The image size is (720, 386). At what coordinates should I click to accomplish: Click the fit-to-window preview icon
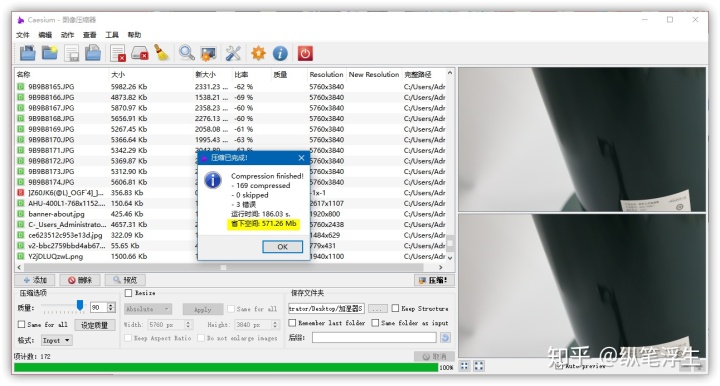tap(465, 366)
